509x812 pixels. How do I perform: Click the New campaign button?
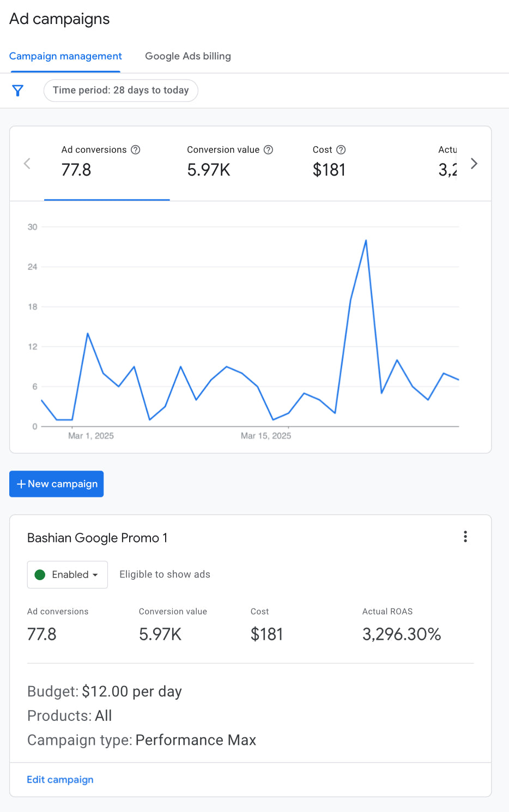[56, 484]
